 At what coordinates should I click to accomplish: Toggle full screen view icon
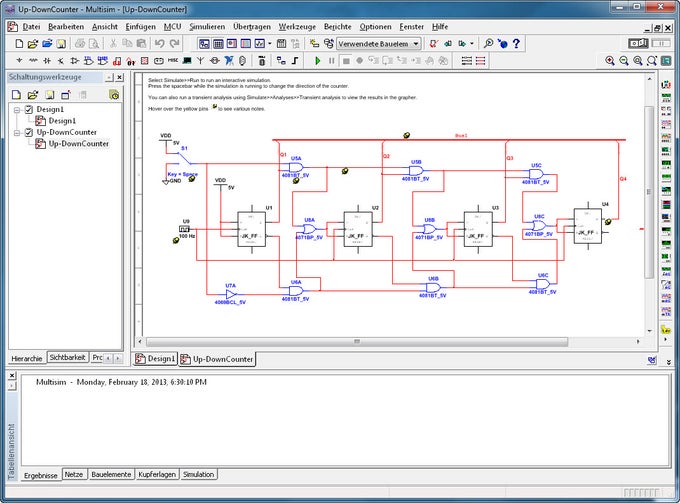pos(666,61)
